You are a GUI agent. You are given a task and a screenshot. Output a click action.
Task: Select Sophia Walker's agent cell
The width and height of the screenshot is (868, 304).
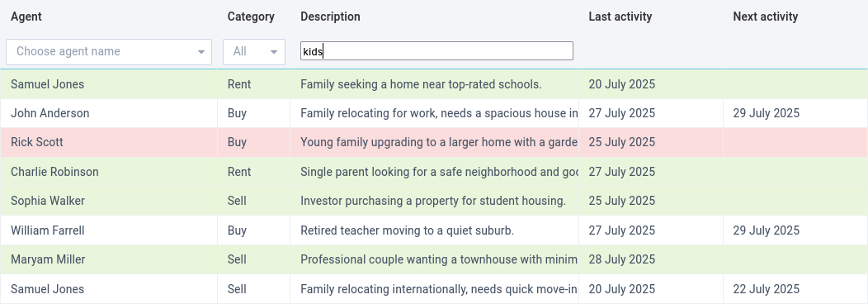point(109,201)
